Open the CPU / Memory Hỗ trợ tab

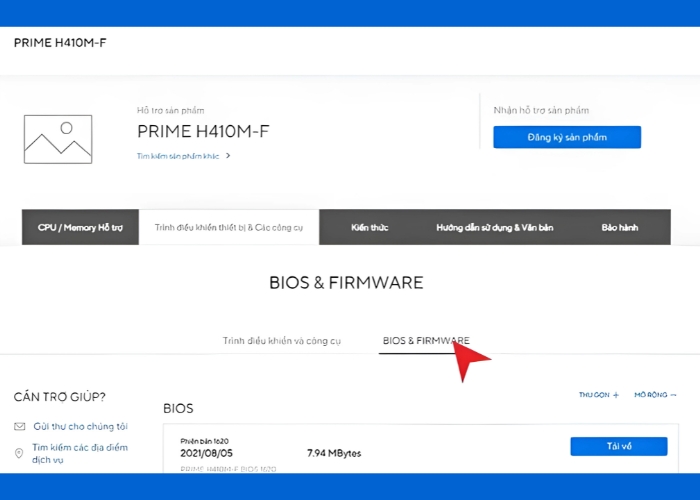80,227
